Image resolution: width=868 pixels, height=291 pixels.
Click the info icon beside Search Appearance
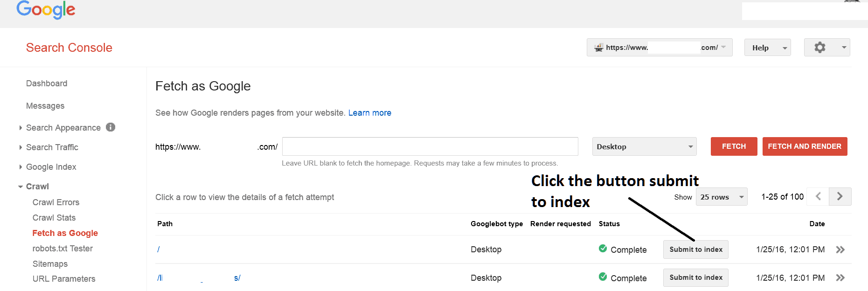pos(111,127)
